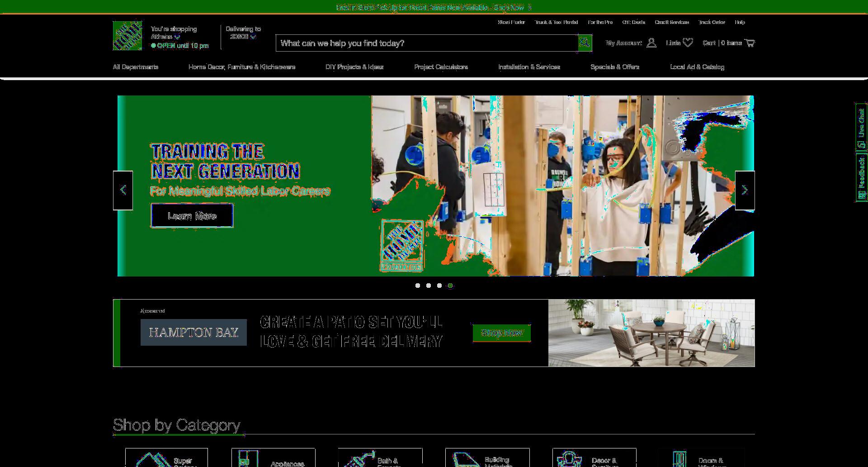This screenshot has width=868, height=467.
Task: Click Track Order link
Action: point(712,22)
